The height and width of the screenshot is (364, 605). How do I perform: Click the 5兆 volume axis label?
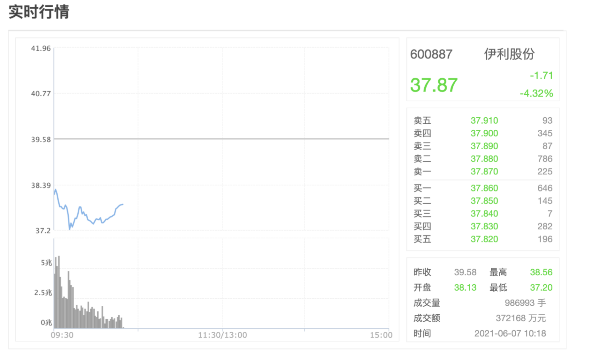click(x=46, y=263)
